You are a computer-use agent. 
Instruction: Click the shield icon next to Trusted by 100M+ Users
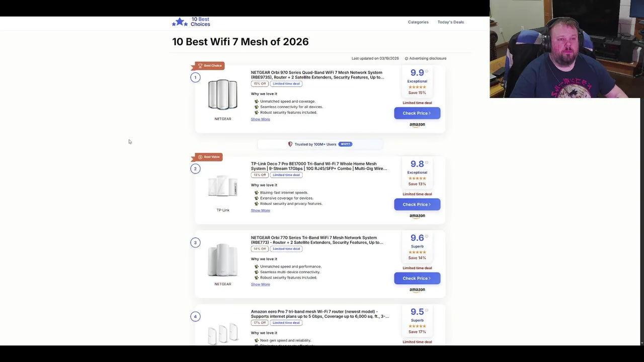(290, 144)
